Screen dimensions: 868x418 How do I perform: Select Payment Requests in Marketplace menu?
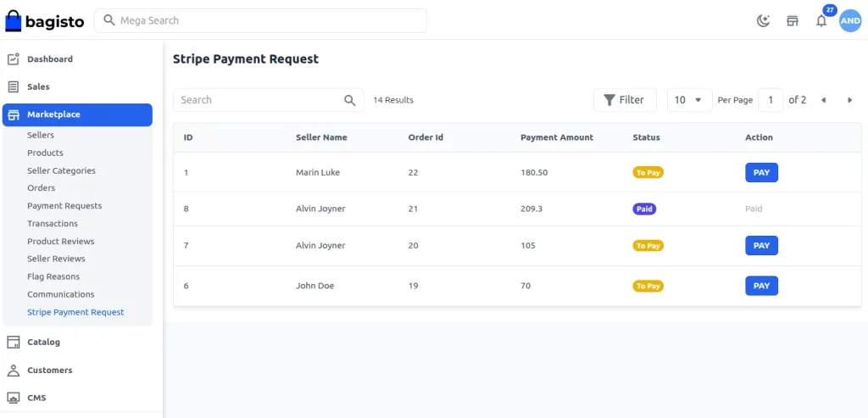64,206
